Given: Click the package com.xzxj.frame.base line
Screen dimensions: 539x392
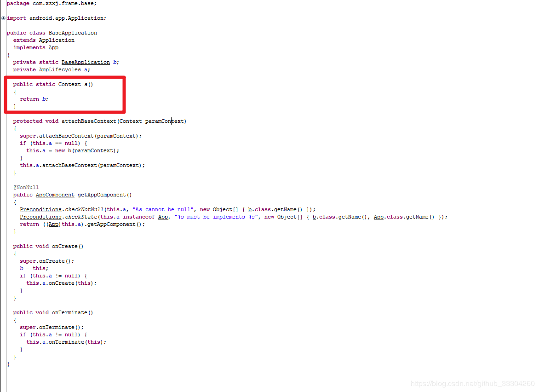Looking at the screenshot, I should pos(52,3).
